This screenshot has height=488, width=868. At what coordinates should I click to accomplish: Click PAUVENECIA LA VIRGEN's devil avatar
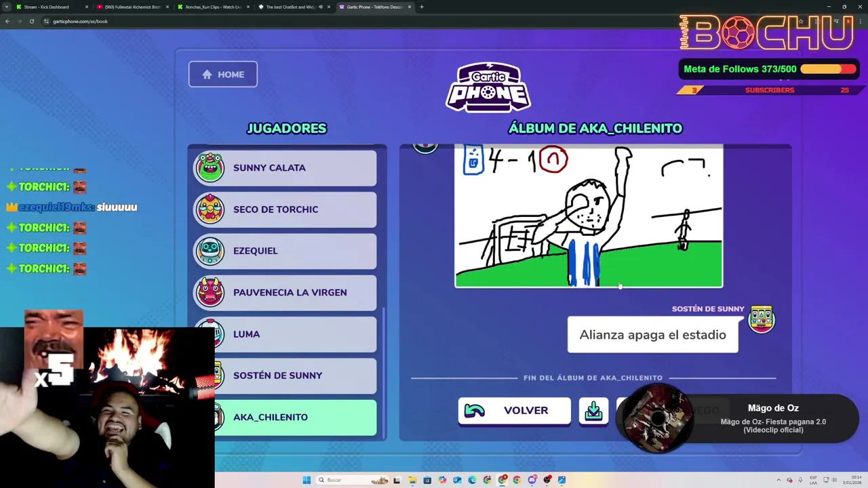point(210,293)
